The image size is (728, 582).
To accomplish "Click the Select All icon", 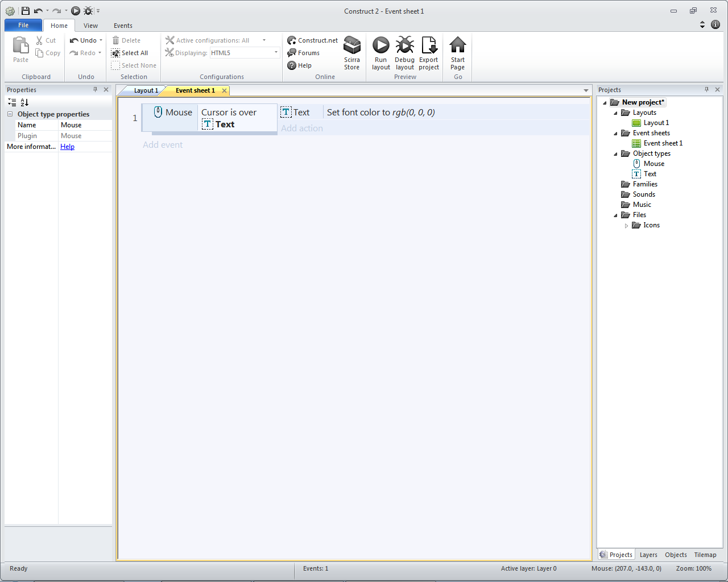I will [x=116, y=53].
